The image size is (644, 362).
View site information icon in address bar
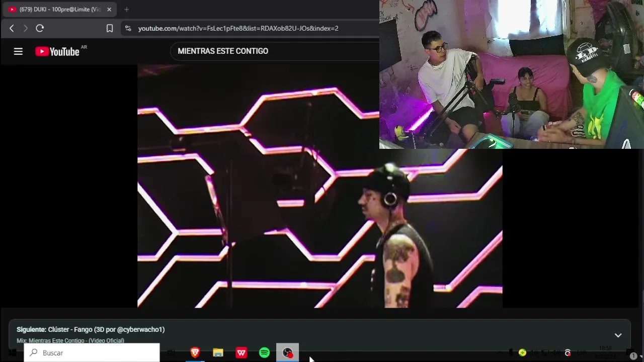128,29
